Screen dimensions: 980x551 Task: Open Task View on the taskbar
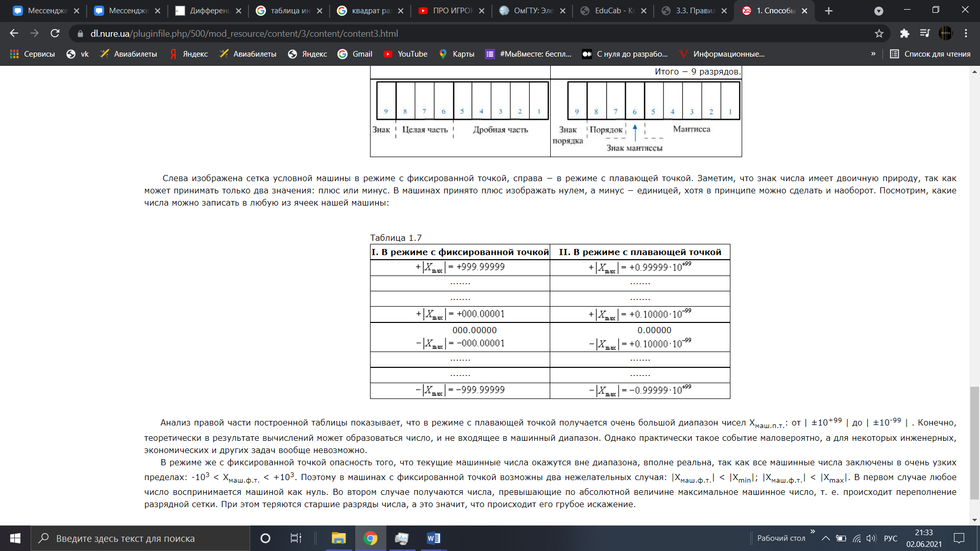[296, 538]
